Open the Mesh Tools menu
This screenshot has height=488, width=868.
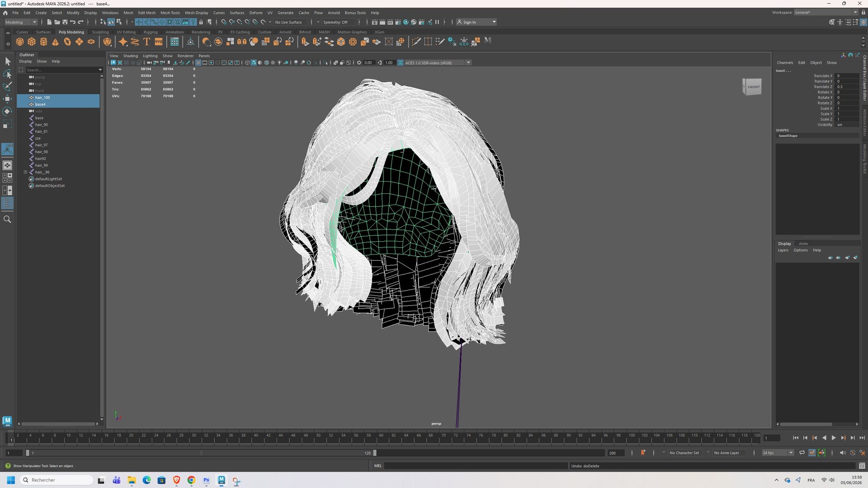[170, 13]
